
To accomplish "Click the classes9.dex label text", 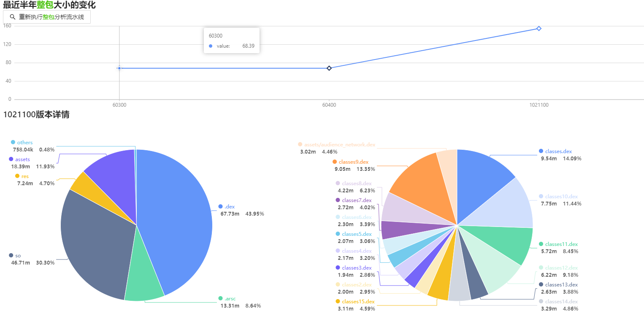I will [354, 162].
